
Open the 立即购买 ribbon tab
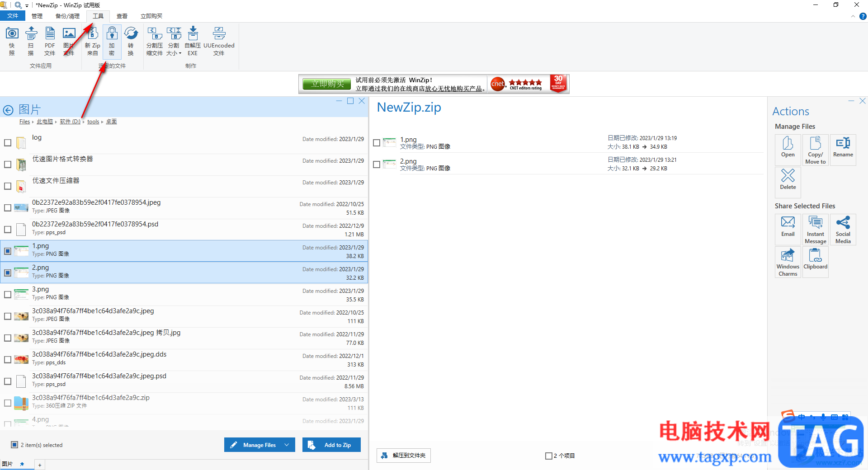[x=151, y=16]
